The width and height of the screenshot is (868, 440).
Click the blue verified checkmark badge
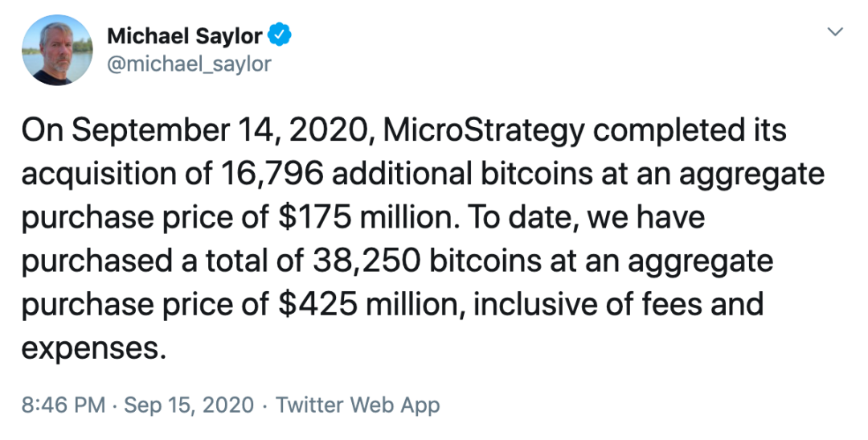tap(280, 35)
